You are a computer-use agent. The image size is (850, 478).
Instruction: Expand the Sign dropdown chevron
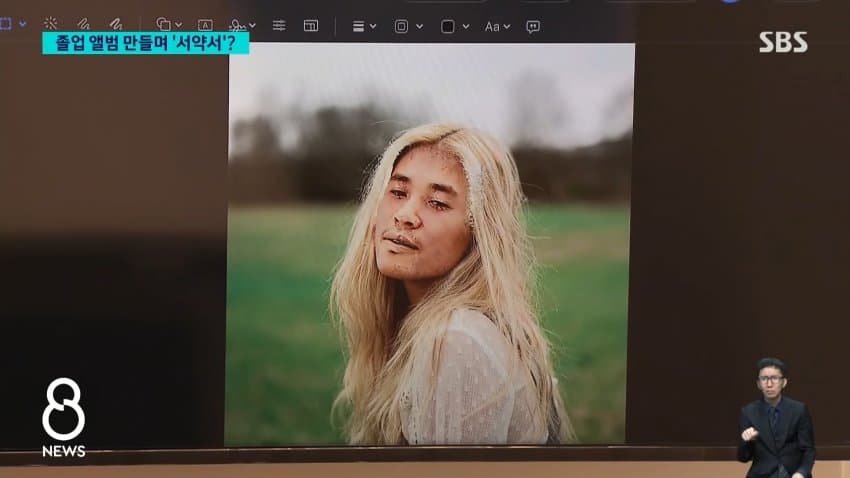[252, 25]
